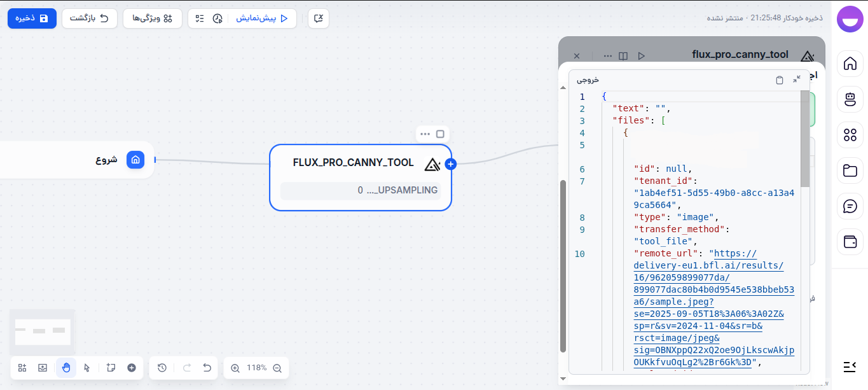Copy the output JSON using copy icon
The width and height of the screenshot is (868, 390).
pos(780,80)
